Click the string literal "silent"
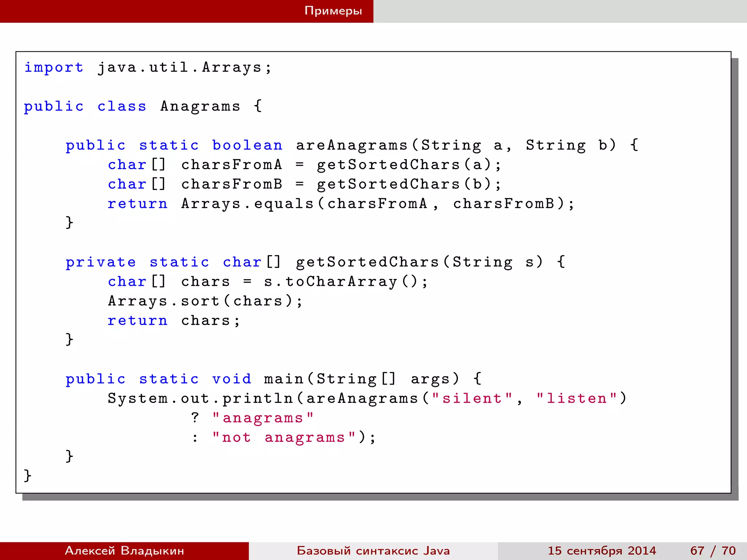 pos(472,398)
